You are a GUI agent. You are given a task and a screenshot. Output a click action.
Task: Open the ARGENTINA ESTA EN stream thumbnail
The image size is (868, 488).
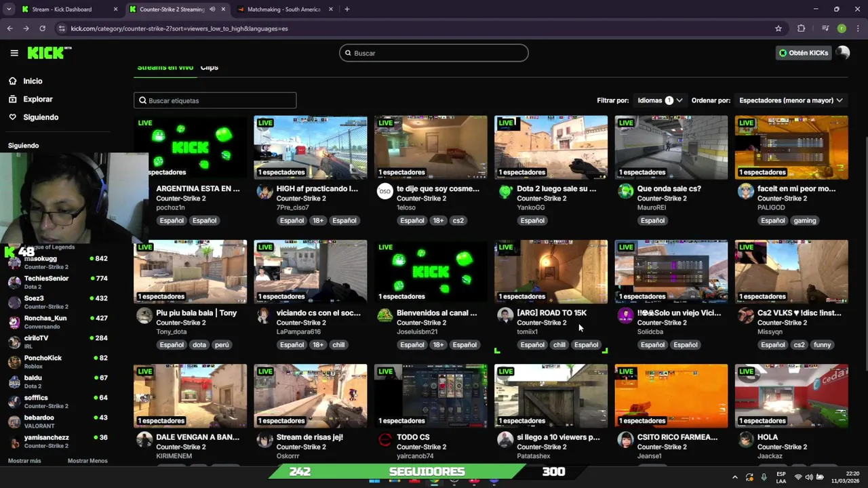coord(191,147)
